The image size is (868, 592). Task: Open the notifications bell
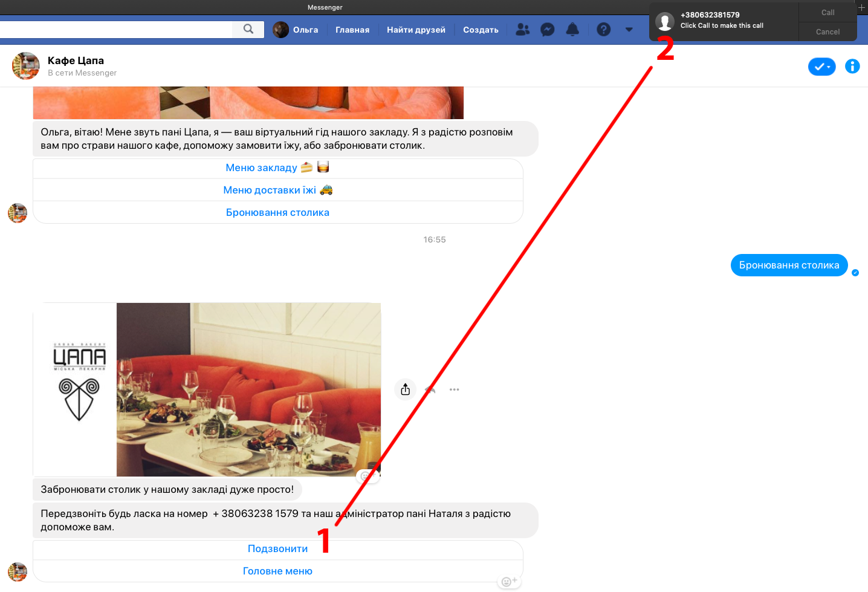coord(572,30)
